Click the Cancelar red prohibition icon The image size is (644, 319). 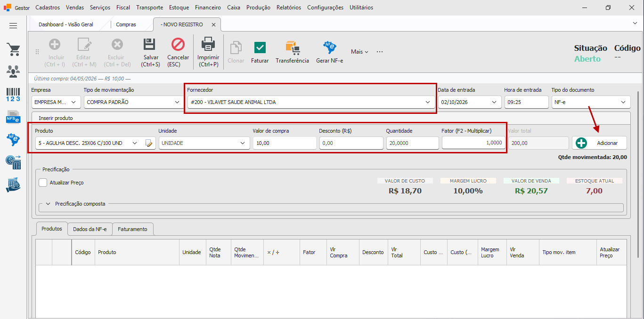[x=178, y=44]
